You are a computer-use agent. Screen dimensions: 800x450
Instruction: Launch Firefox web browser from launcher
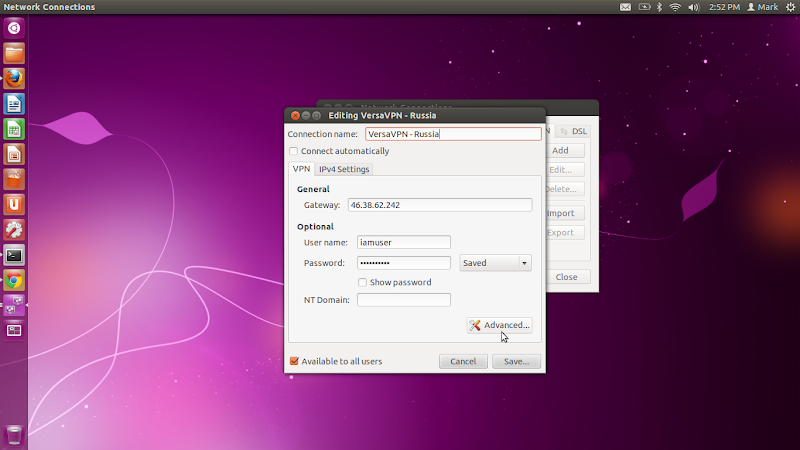point(14,79)
